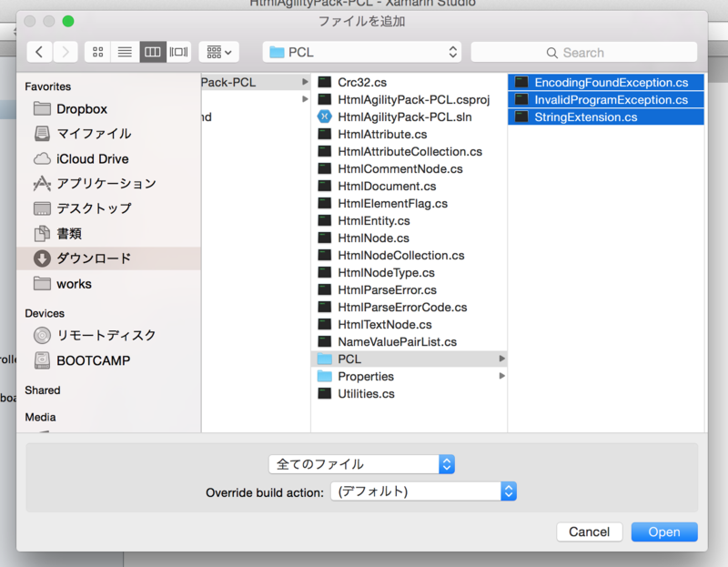Select HtmlParseError.cs file
The width and height of the screenshot is (728, 567).
[x=409, y=289]
